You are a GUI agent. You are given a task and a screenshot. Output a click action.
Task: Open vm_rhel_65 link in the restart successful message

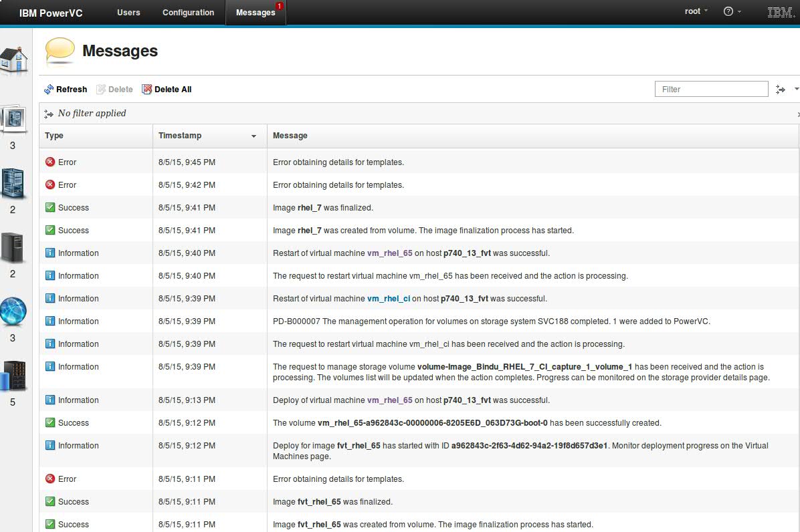390,253
